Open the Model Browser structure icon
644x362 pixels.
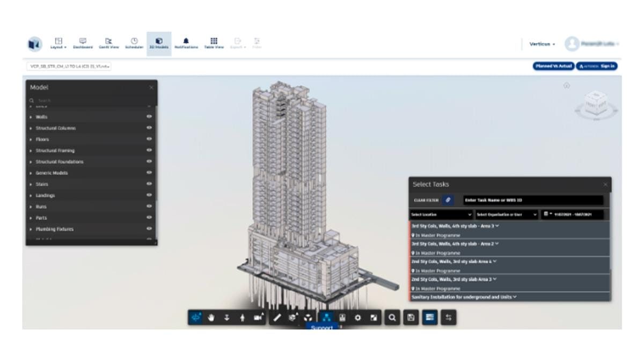point(327,318)
